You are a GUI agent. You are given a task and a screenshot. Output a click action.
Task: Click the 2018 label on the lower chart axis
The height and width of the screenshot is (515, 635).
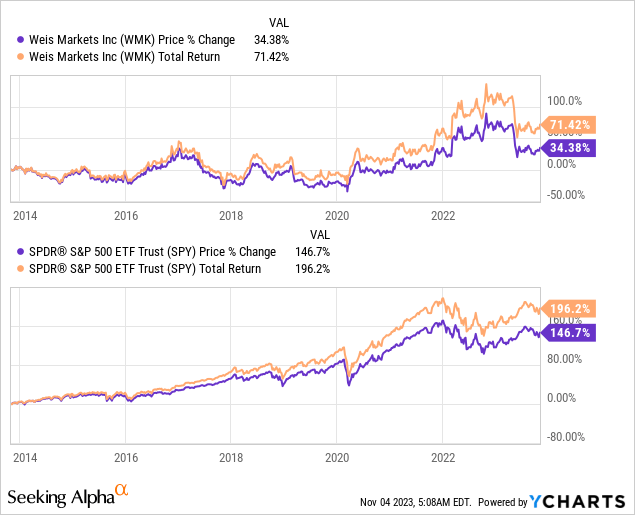231,456
